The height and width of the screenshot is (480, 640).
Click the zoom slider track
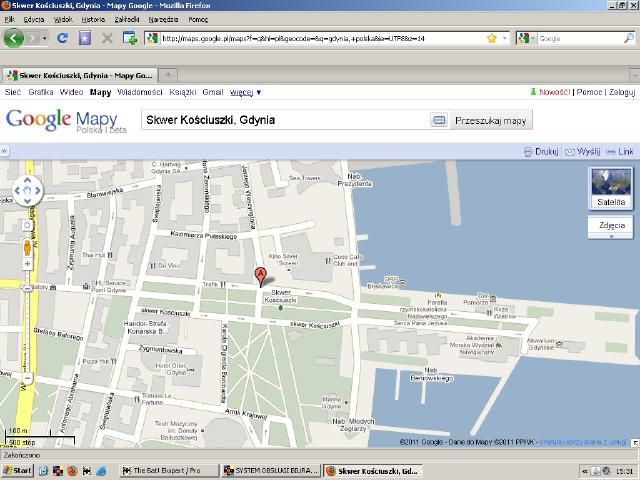pos(27,321)
